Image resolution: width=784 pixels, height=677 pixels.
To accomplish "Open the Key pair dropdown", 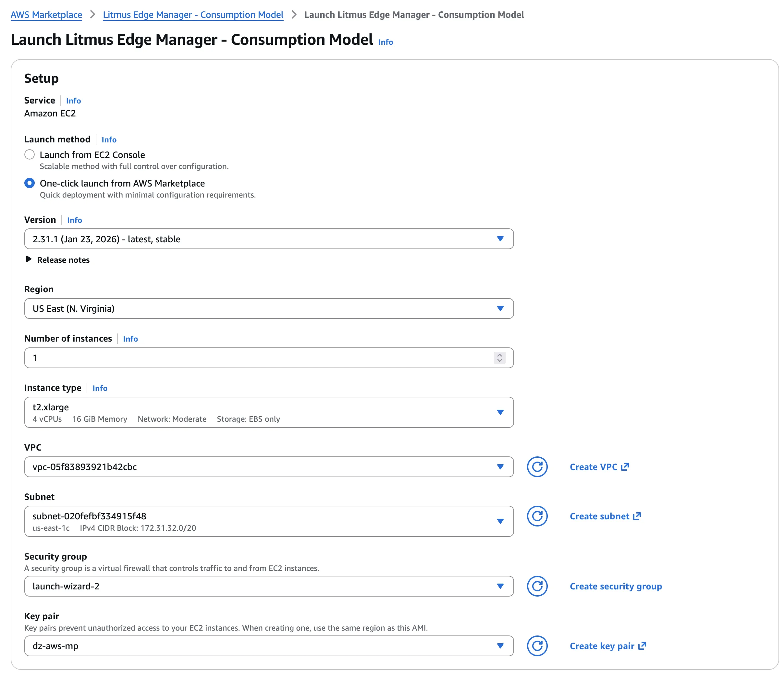I will tap(269, 646).
